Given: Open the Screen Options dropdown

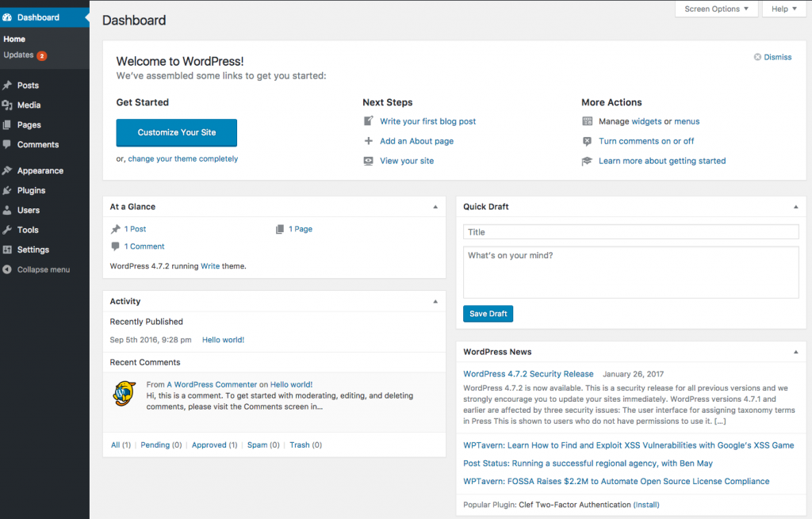Looking at the screenshot, I should [716, 9].
